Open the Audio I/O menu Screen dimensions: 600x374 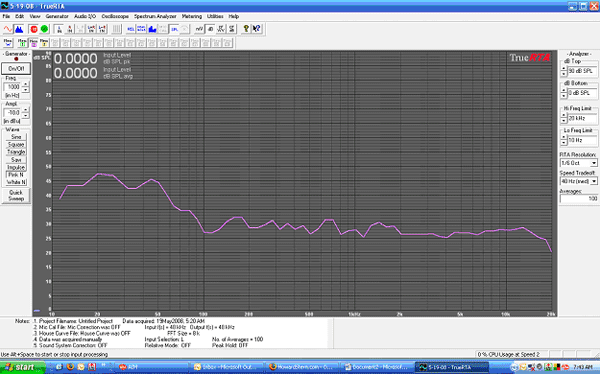pyautogui.click(x=85, y=16)
